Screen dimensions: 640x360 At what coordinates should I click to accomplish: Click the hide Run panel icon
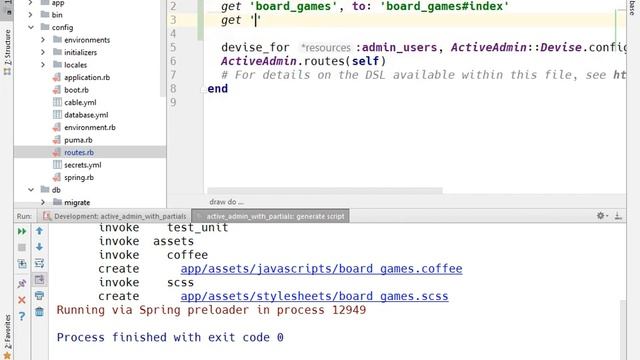tap(618, 216)
